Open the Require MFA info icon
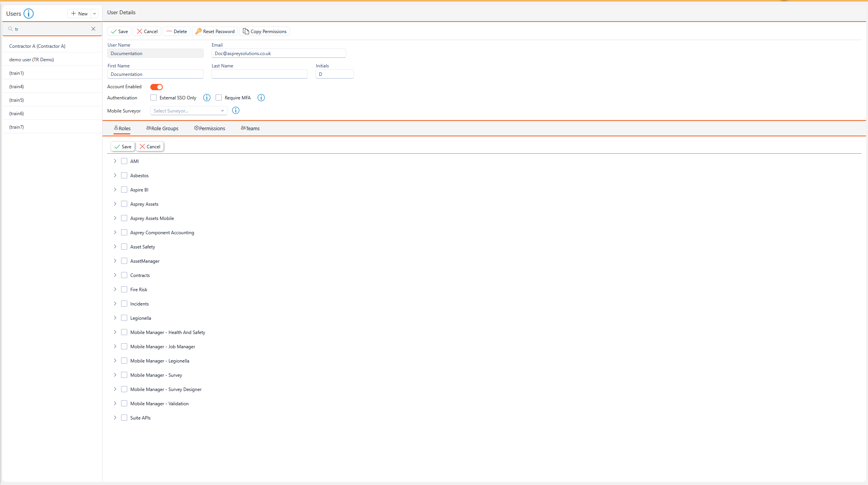 tap(261, 98)
